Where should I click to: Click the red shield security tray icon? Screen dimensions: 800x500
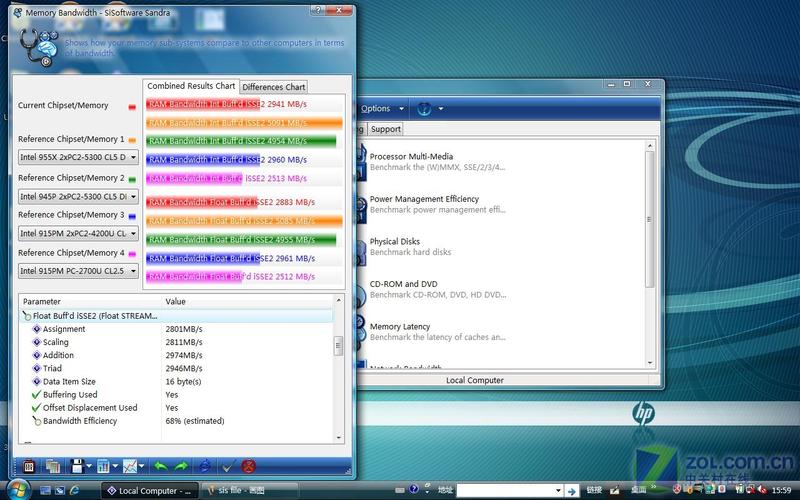click(x=677, y=490)
